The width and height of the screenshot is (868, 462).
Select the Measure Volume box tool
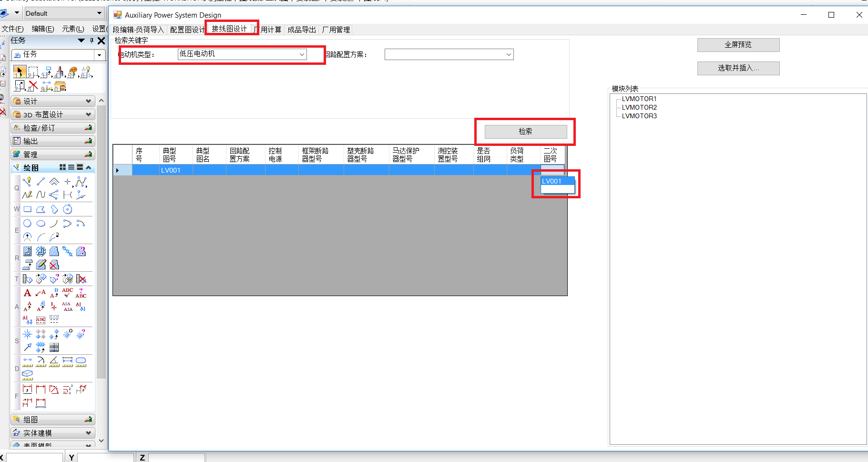pos(27,375)
